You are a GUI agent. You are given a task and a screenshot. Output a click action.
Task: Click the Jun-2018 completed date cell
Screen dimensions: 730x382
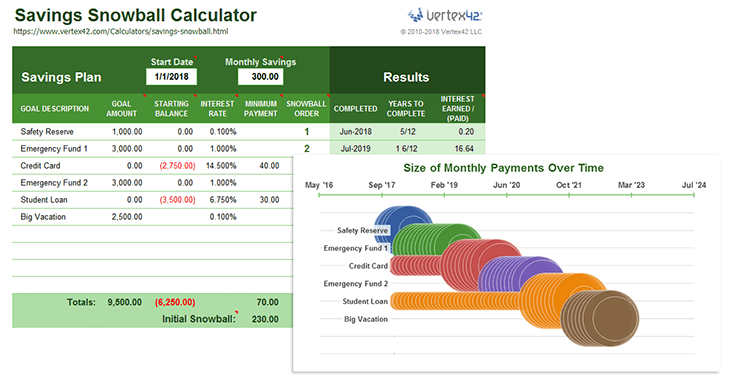coord(355,132)
